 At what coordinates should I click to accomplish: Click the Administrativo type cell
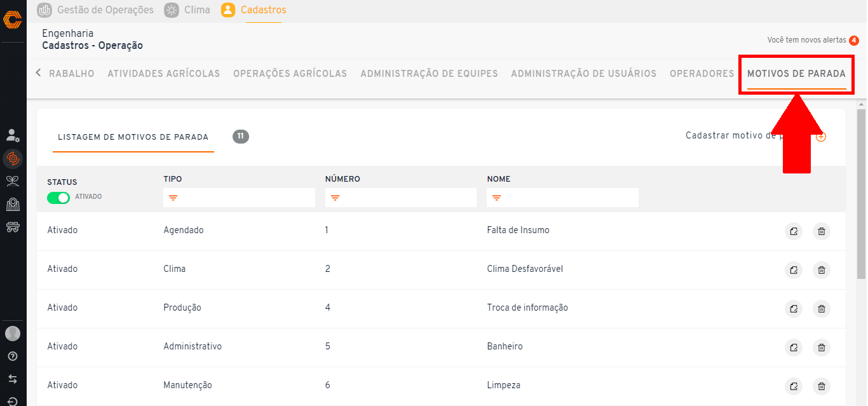tap(193, 346)
